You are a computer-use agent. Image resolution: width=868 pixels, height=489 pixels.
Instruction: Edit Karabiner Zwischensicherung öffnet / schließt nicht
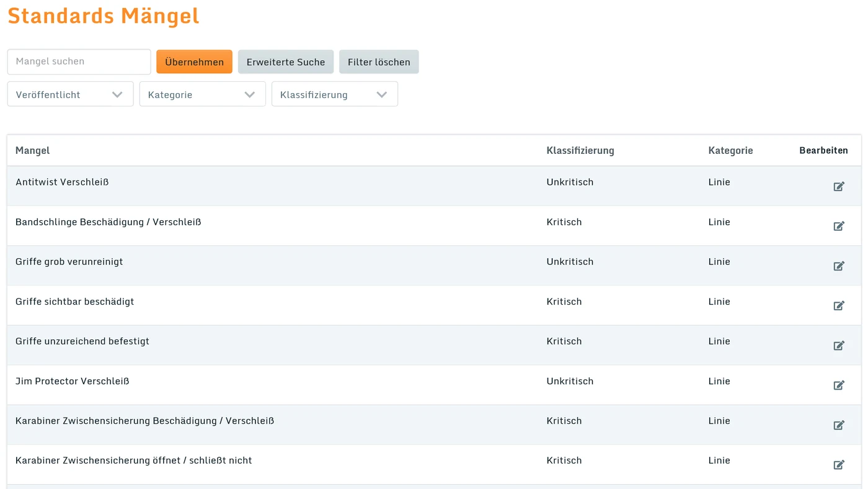839,465
